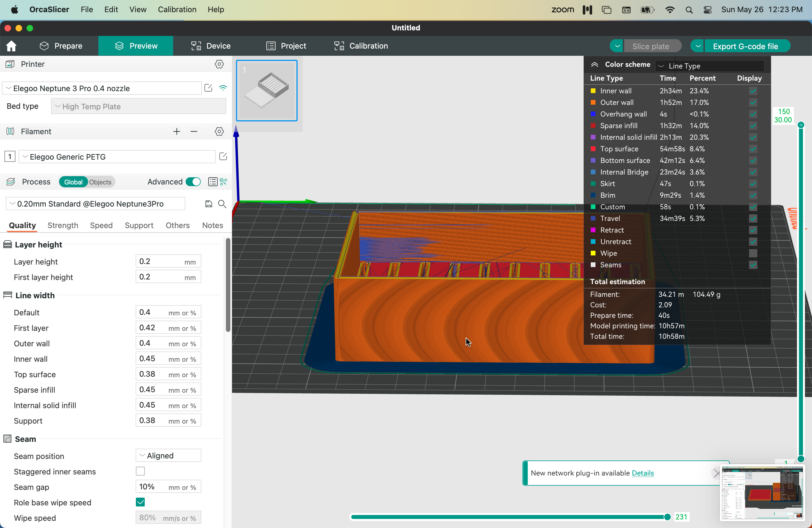The image size is (812, 528).
Task: Edit the Elegoo Generic PETG filament preset
Action: [x=223, y=157]
